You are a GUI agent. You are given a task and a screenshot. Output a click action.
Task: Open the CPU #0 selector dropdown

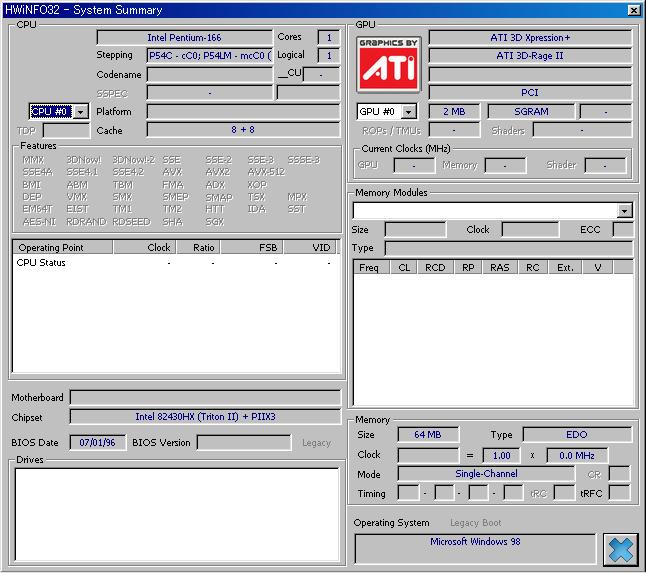click(81, 112)
